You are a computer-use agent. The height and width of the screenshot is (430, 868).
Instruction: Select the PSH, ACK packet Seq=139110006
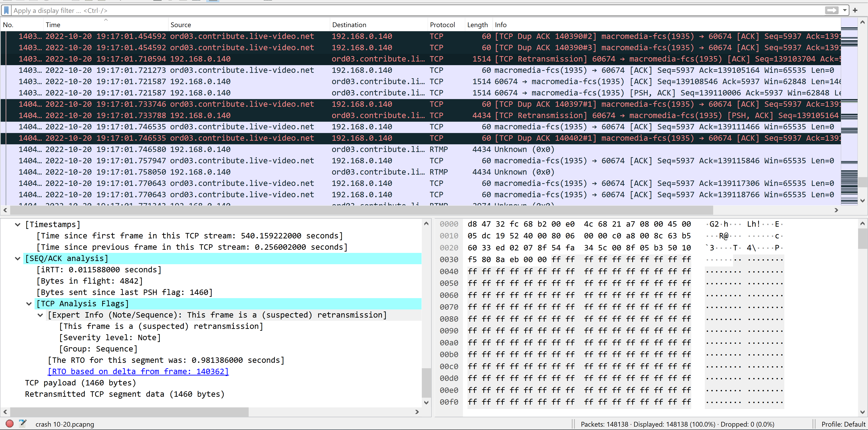coord(420,93)
